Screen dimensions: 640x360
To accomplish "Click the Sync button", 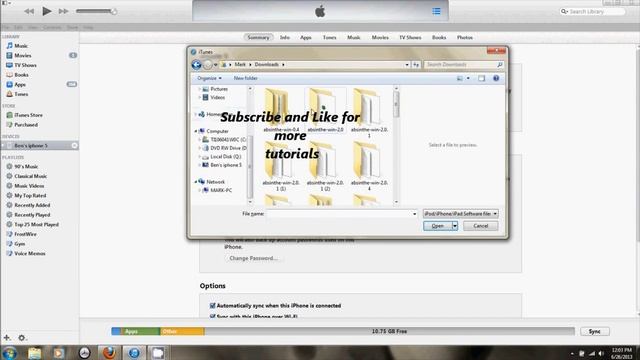I will pos(595,331).
